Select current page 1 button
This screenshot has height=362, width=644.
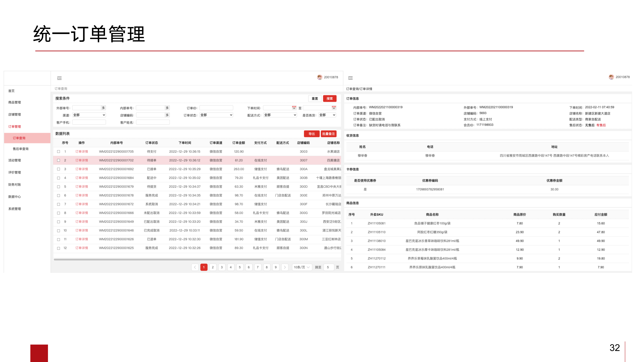point(204,267)
